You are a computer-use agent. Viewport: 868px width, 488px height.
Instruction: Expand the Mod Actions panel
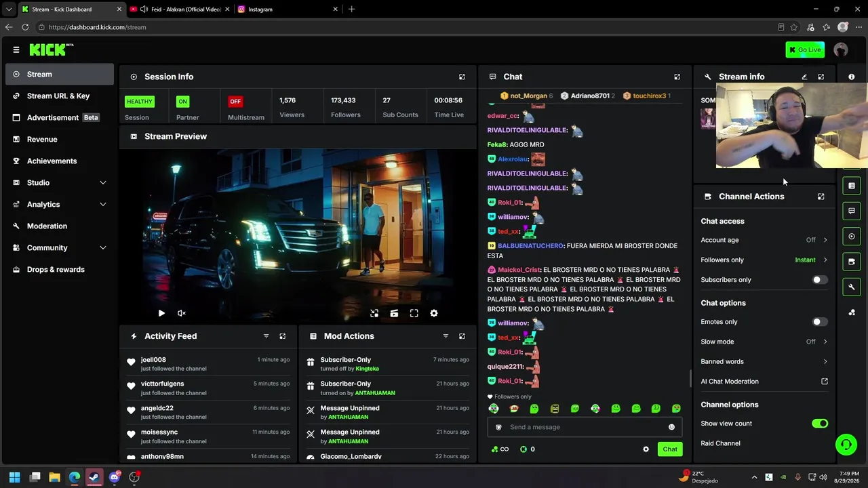462,336
